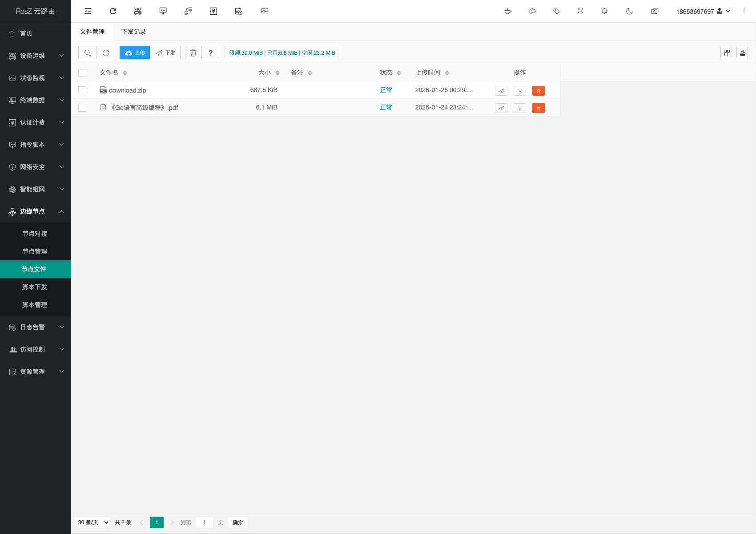Click the search magnifier icon in toolbar
Viewport: 756px width, 534px height.
point(88,53)
